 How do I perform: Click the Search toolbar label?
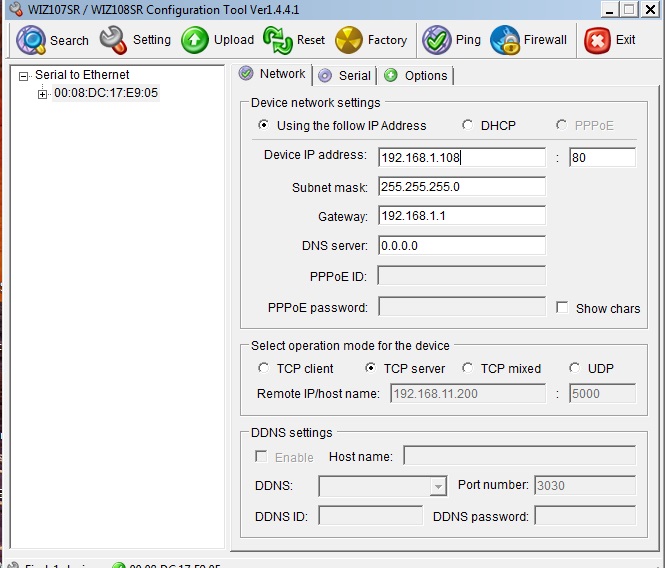(69, 41)
